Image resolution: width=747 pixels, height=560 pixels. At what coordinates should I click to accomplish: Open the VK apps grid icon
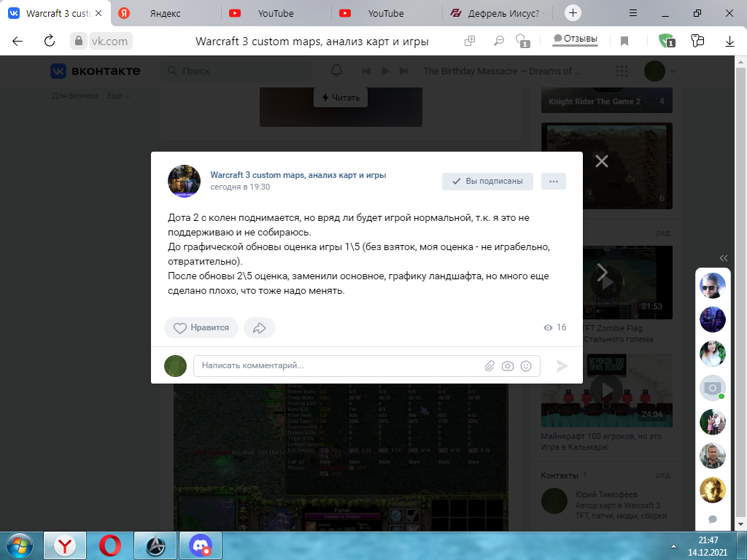point(622,71)
